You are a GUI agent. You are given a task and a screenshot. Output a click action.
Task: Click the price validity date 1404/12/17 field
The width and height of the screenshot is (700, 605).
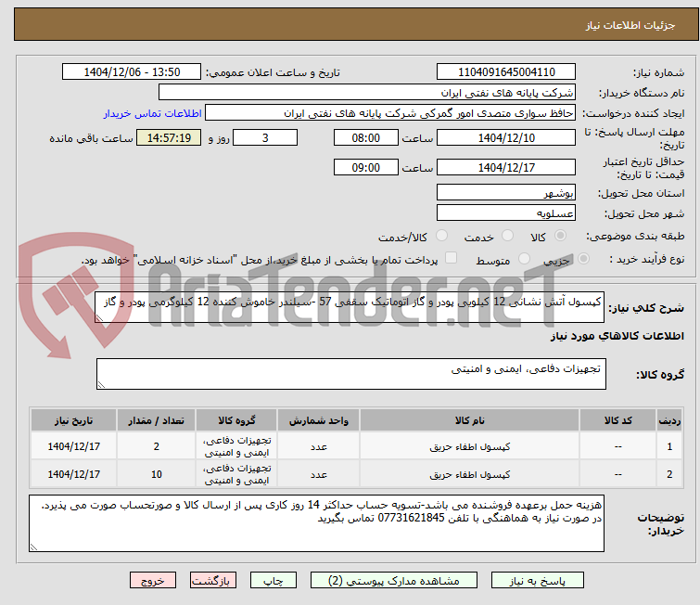pos(506,167)
